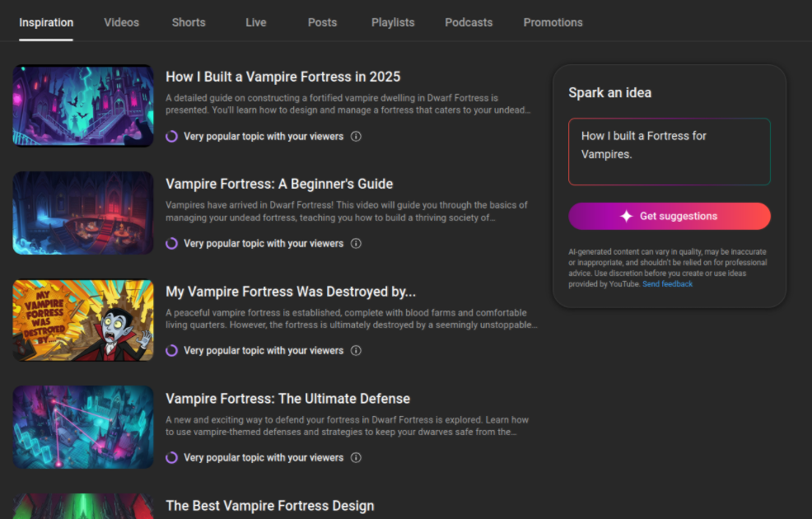Open the Podcasts tab
The image size is (812, 519).
469,23
